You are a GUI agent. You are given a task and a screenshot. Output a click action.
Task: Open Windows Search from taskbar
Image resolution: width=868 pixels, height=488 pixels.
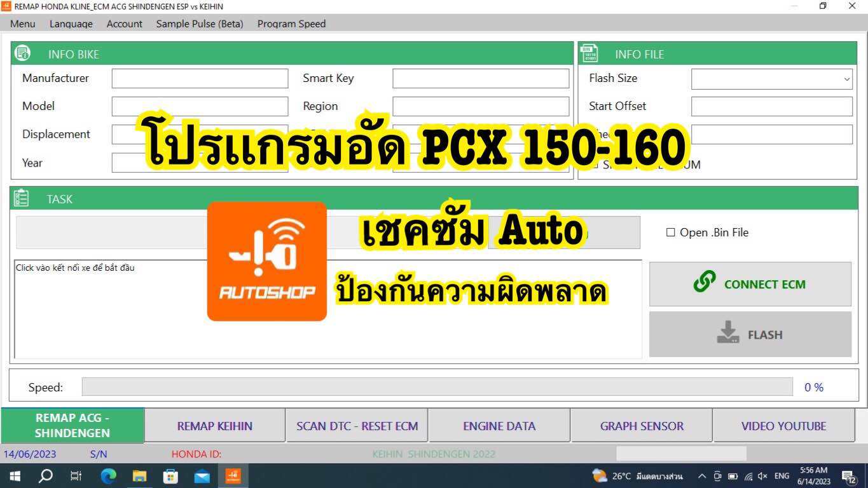coord(45,475)
